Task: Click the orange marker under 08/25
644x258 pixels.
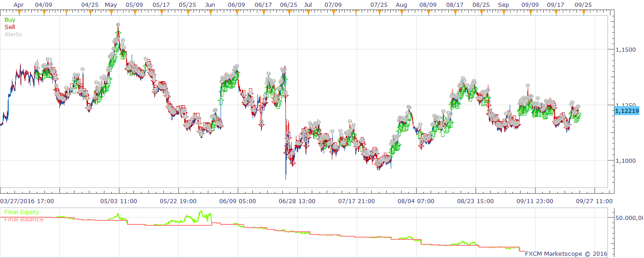Action: pos(481,12)
